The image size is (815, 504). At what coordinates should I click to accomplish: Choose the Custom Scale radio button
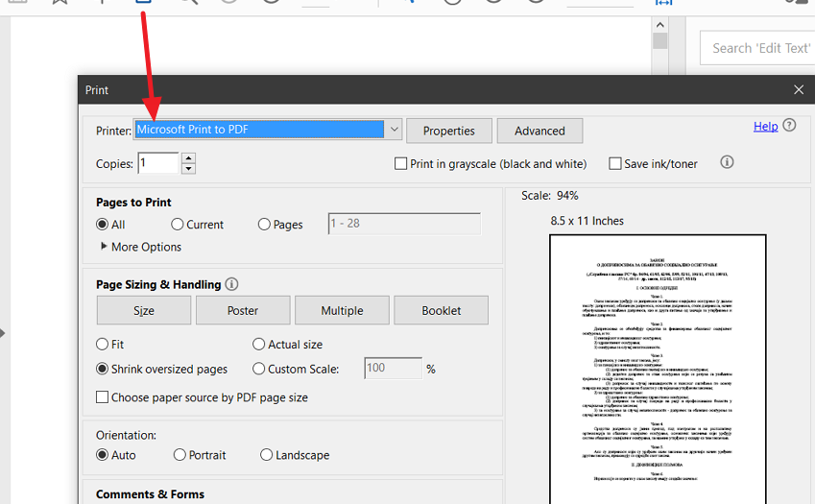coord(259,369)
